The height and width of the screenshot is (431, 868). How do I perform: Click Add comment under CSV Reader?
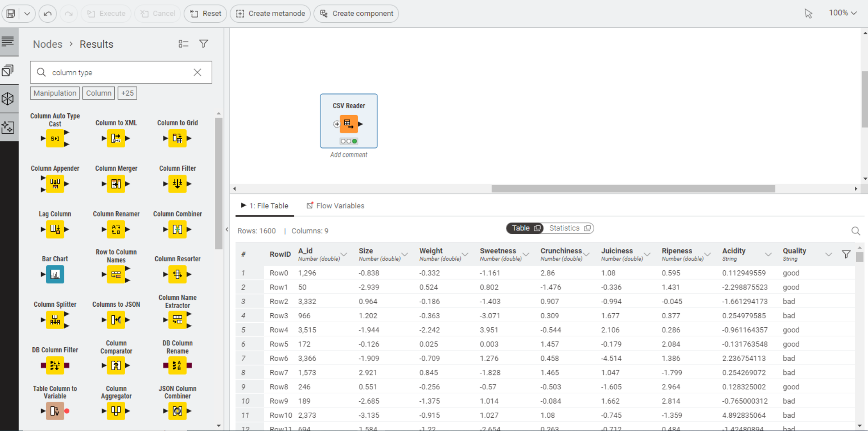(349, 155)
